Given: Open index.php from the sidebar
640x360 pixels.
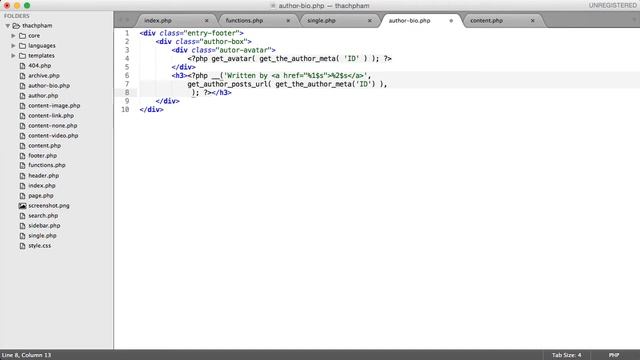Looking at the screenshot, I should click(42, 186).
